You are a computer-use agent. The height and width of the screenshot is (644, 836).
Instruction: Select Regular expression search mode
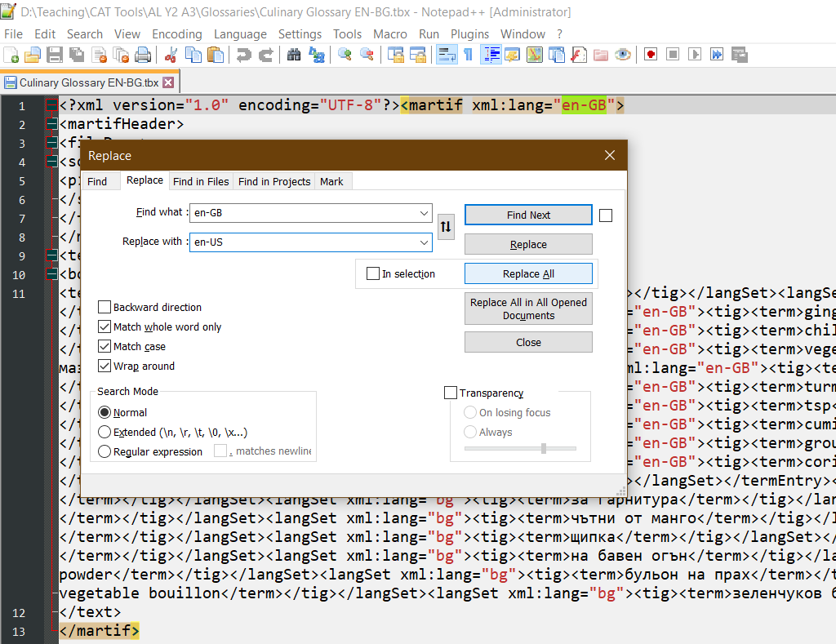[x=104, y=452]
